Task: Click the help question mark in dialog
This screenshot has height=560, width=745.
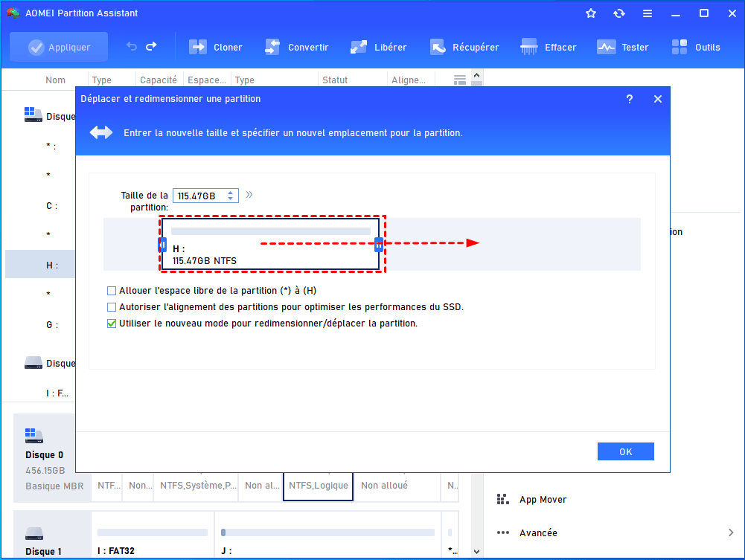Action: pyautogui.click(x=630, y=99)
